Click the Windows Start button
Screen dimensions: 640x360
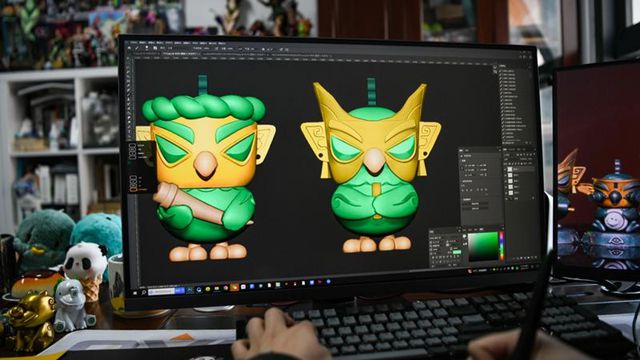click(136, 293)
